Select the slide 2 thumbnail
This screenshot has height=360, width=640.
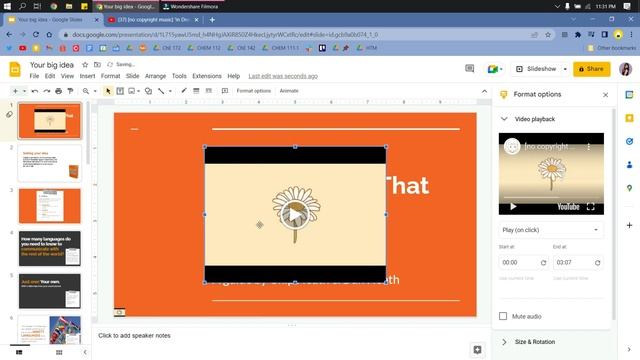coord(50,164)
